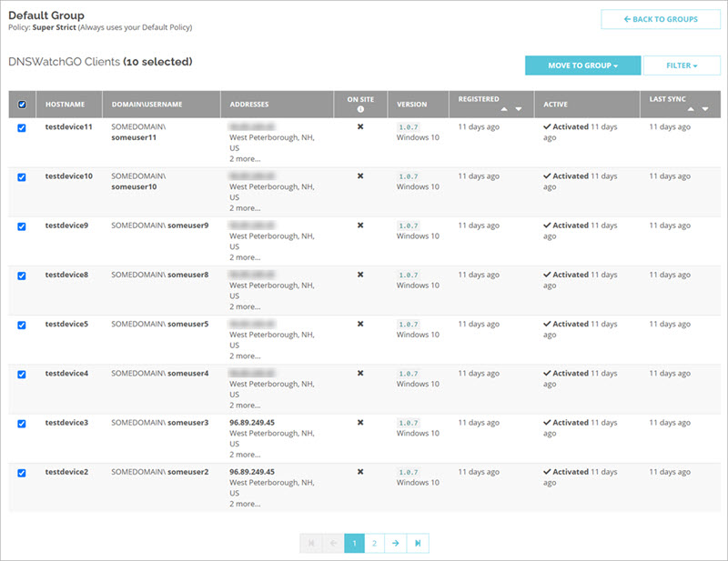Sort REGISTERED column descending

[517, 107]
